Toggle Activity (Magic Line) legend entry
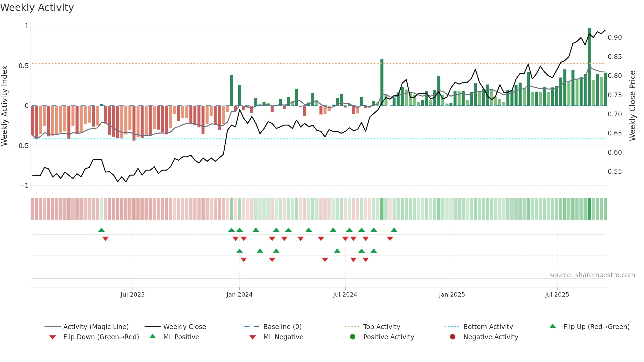 point(87,327)
